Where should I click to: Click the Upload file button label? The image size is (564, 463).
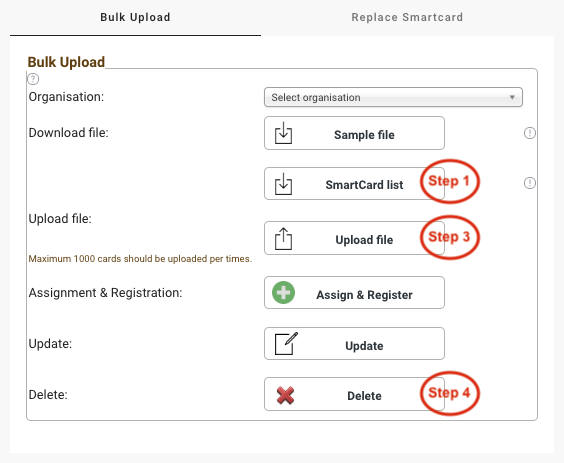click(x=364, y=240)
